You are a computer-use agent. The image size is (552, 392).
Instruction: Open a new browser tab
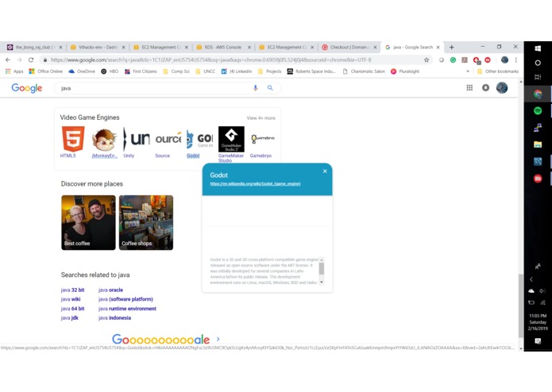(452, 47)
